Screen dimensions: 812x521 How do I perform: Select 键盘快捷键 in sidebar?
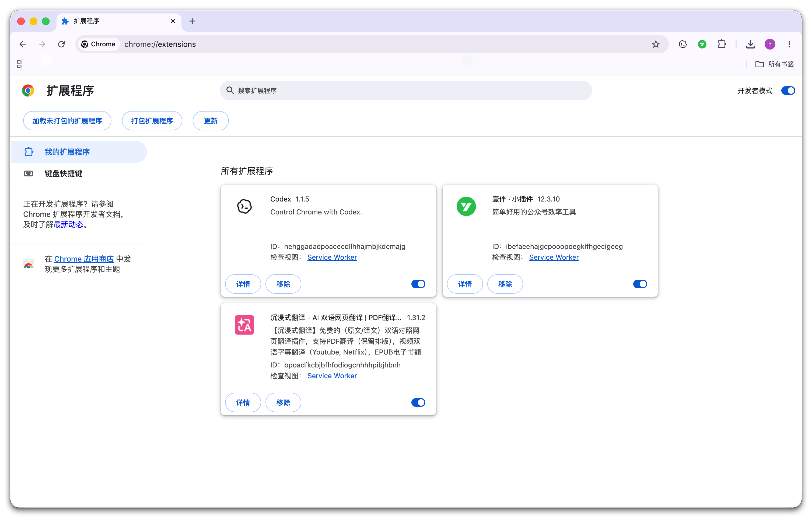(x=79, y=173)
